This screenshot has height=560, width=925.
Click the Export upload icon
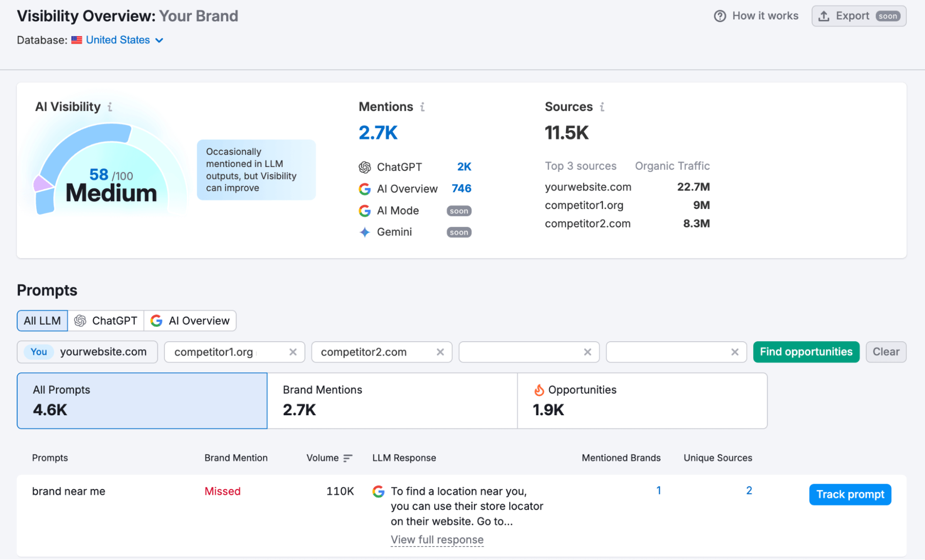pos(824,15)
